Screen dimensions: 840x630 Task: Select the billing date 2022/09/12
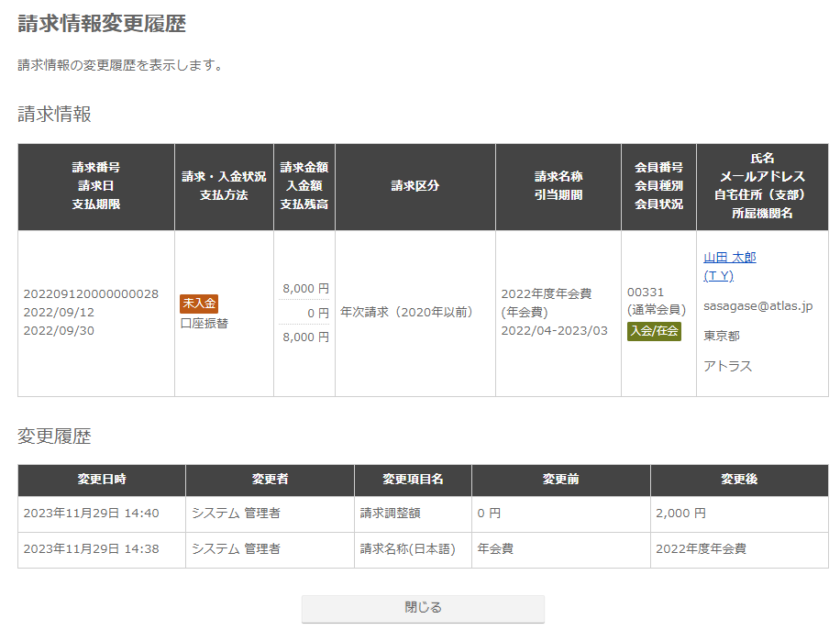(59, 312)
